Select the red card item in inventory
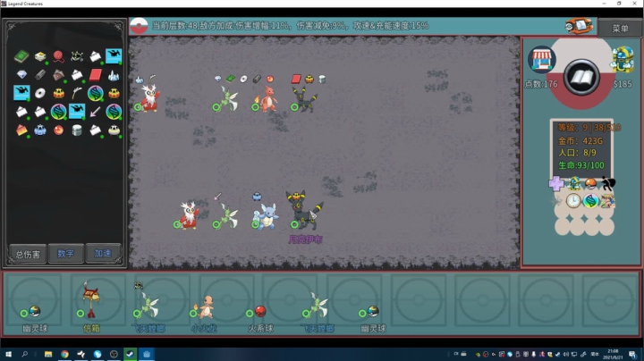The width and height of the screenshot is (644, 361). [x=96, y=75]
